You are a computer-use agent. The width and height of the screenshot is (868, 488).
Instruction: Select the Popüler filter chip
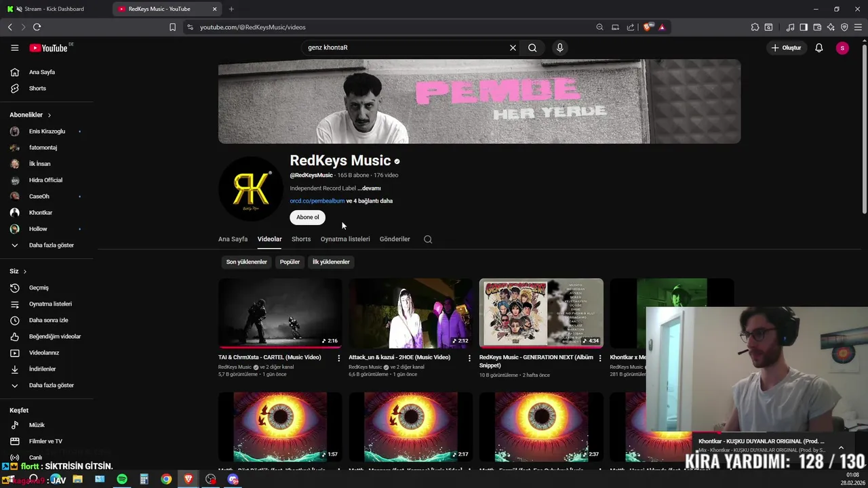click(x=290, y=262)
